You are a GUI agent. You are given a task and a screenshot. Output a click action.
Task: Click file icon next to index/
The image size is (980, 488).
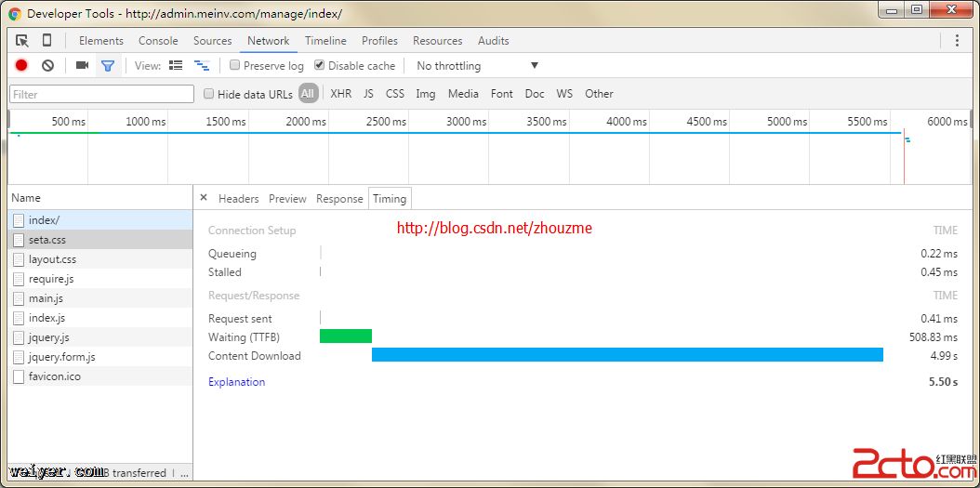pos(19,220)
